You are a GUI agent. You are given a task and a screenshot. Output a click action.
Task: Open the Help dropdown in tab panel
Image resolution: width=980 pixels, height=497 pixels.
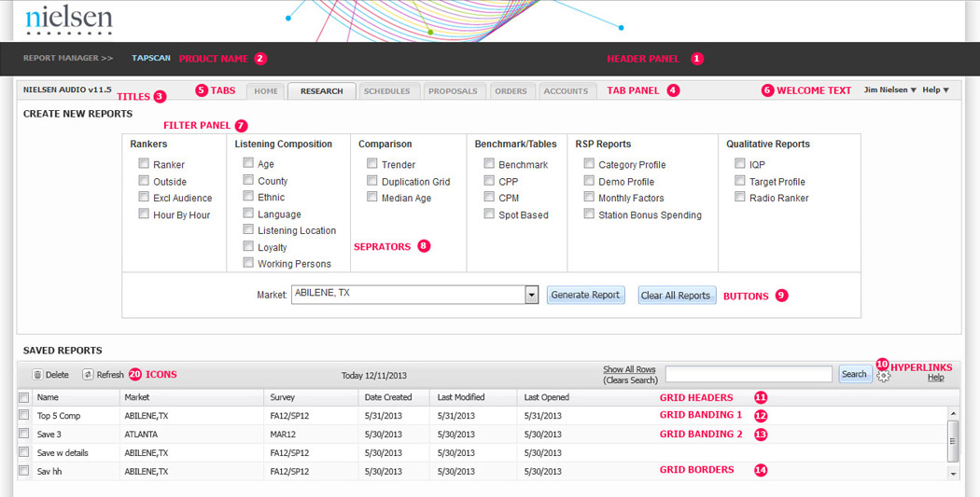click(x=935, y=90)
